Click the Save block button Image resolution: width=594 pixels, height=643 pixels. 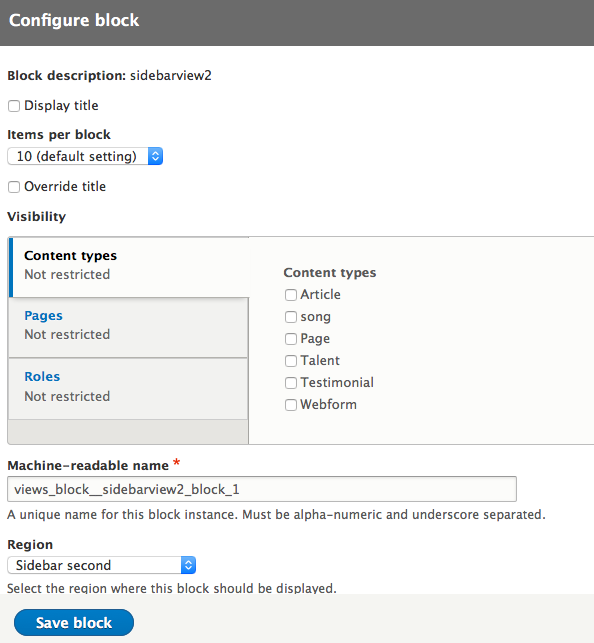pyautogui.click(x=74, y=622)
